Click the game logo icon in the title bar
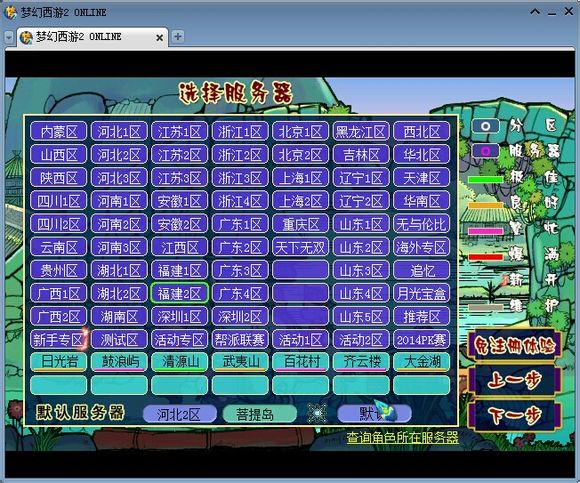 10,12
